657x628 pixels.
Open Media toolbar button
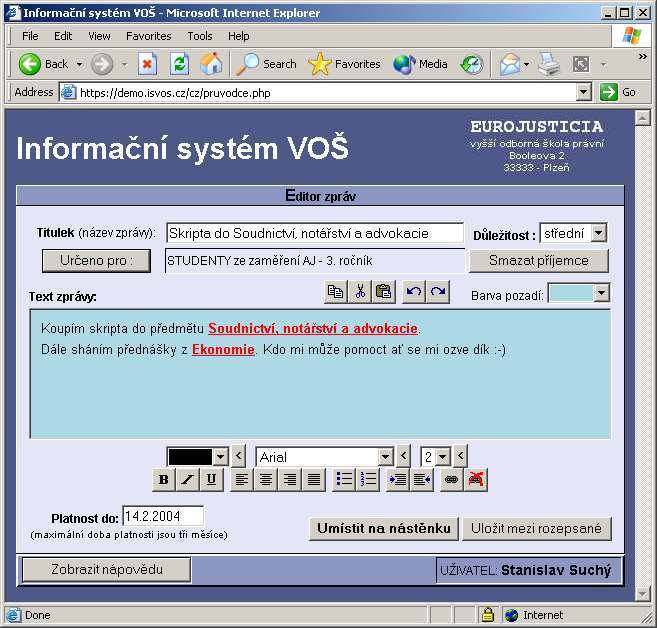420,65
